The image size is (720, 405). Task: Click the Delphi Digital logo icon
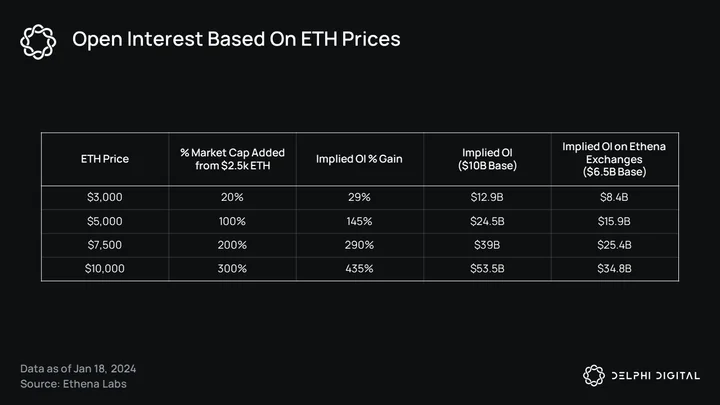pos(594,376)
